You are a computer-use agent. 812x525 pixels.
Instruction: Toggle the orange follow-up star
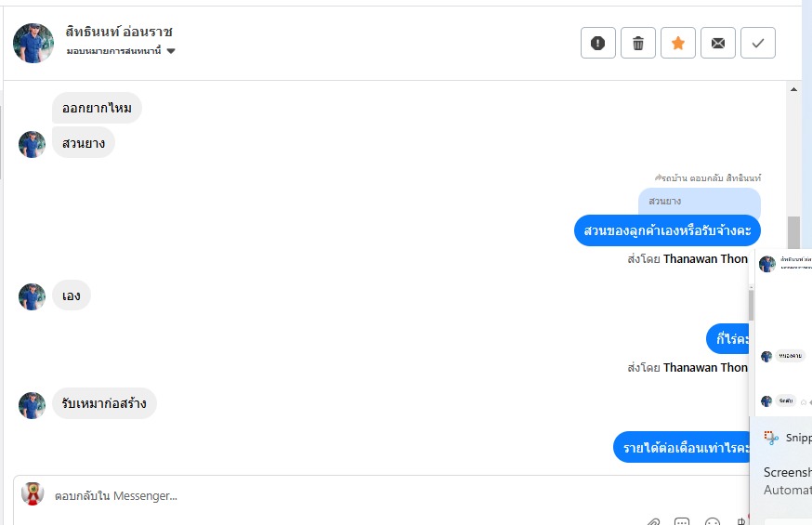[x=678, y=43]
